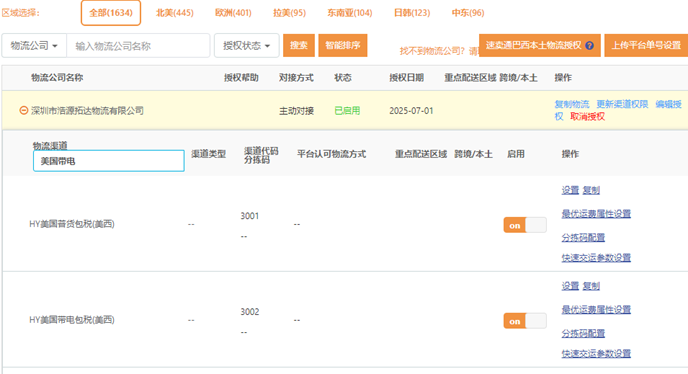Click the 复制物流 link
The width and height of the screenshot is (688, 374).
(572, 104)
